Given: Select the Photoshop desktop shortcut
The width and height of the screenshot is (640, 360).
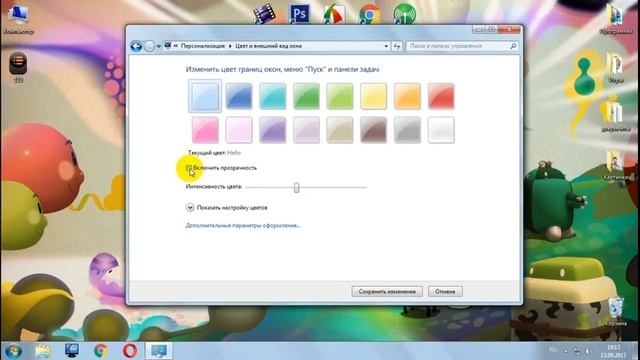Looking at the screenshot, I should click(x=299, y=13).
